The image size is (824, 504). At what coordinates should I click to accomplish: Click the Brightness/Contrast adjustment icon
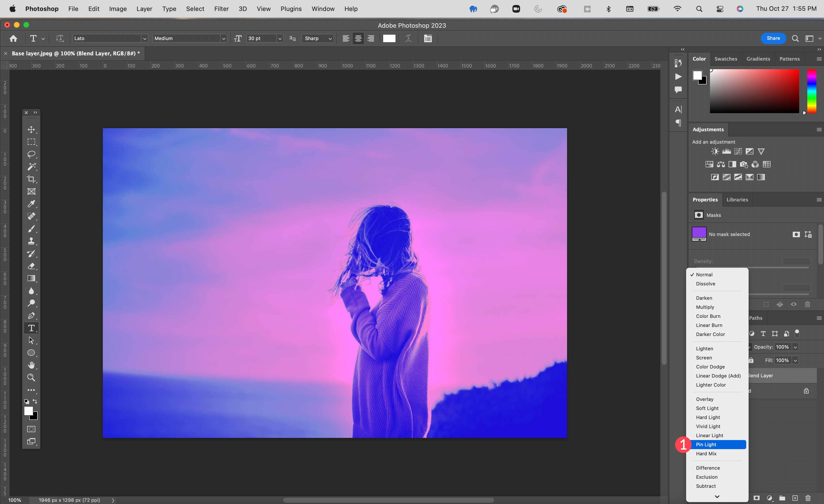[714, 151]
